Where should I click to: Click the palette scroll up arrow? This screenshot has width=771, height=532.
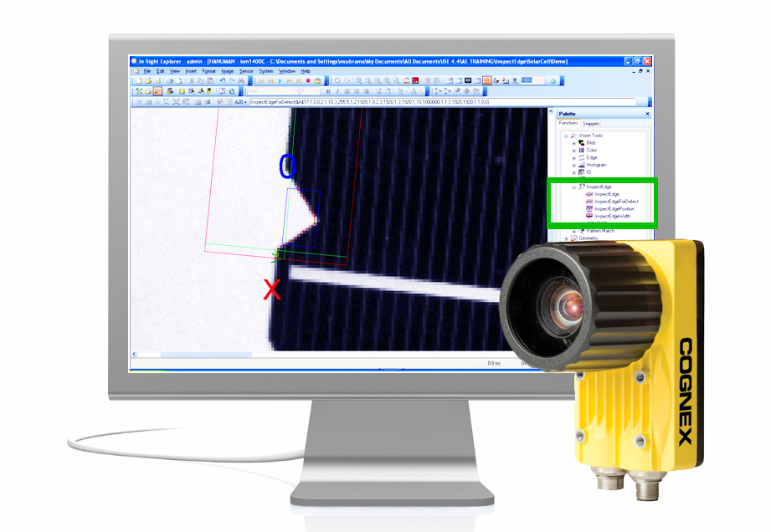(x=551, y=112)
